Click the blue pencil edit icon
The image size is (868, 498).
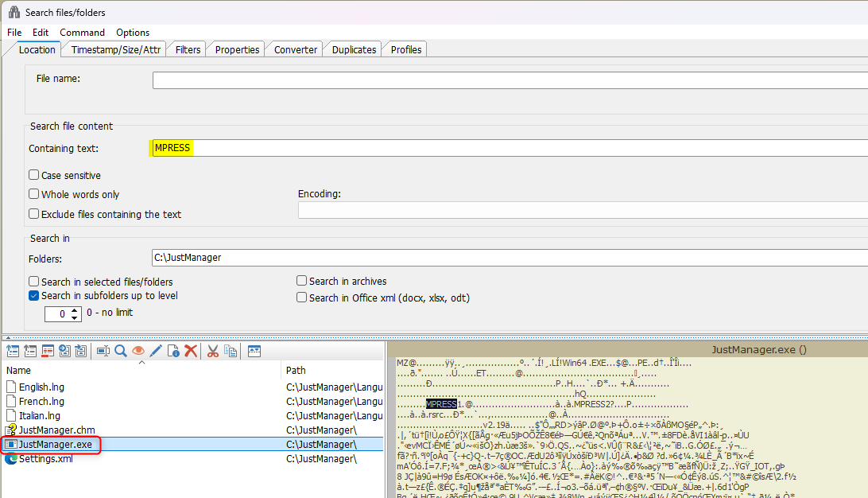tap(156, 351)
